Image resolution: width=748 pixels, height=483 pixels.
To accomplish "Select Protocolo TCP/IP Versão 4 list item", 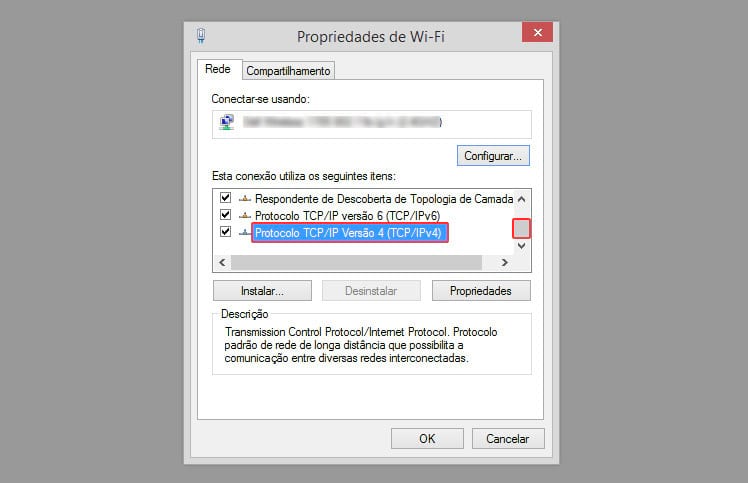I will tap(350, 233).
